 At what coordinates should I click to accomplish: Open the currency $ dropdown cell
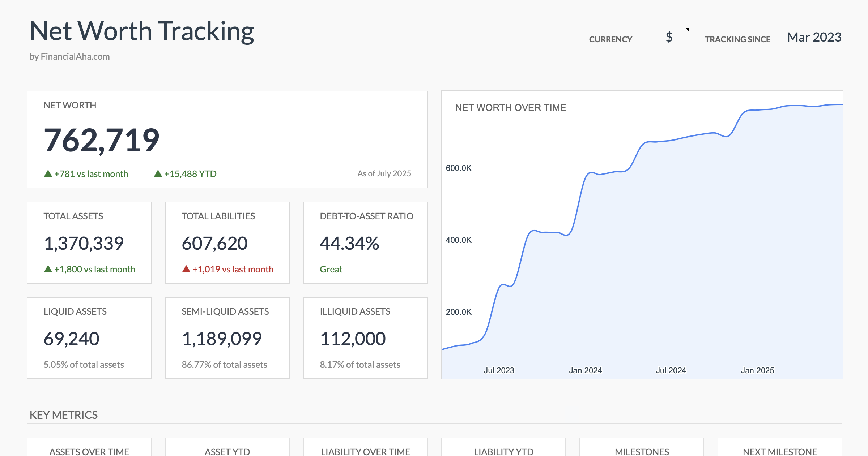pyautogui.click(x=669, y=38)
